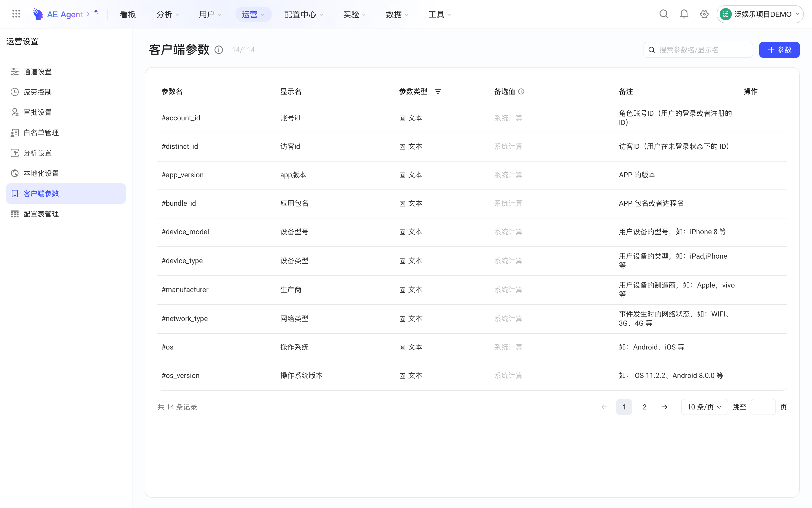Click 生产商 display name cell
This screenshot has height=508, width=812.
click(x=291, y=290)
